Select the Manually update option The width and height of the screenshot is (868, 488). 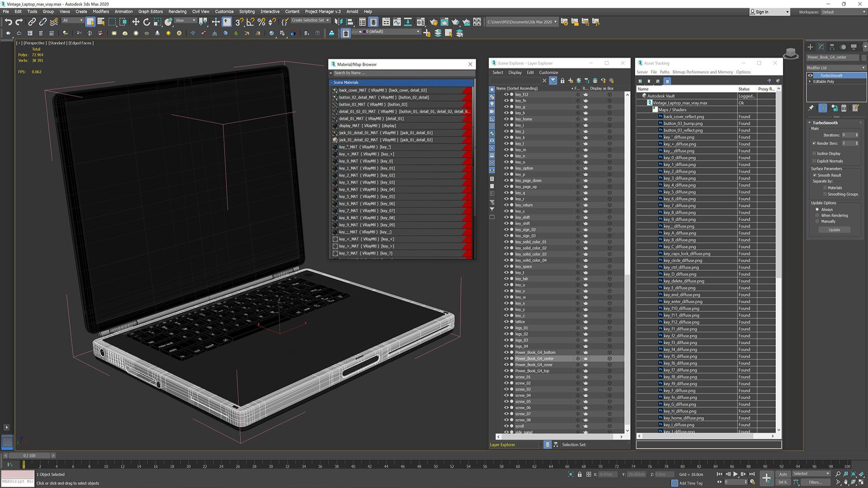pyautogui.click(x=817, y=221)
